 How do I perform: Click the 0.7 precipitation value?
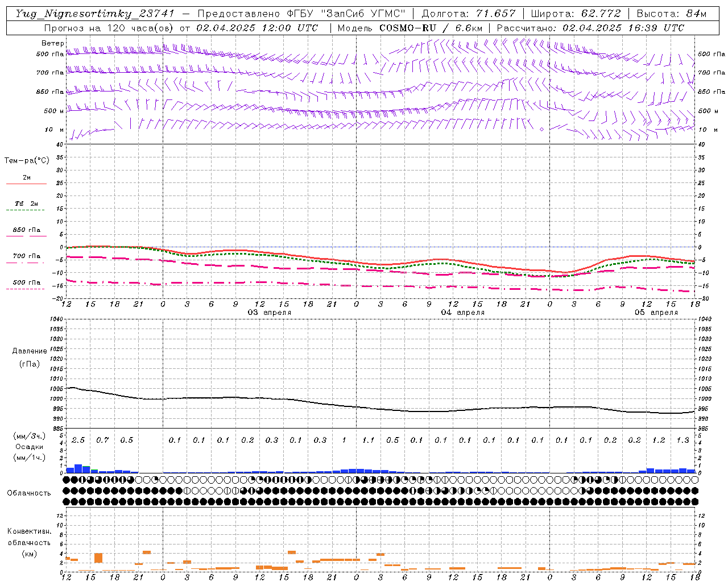102,440
